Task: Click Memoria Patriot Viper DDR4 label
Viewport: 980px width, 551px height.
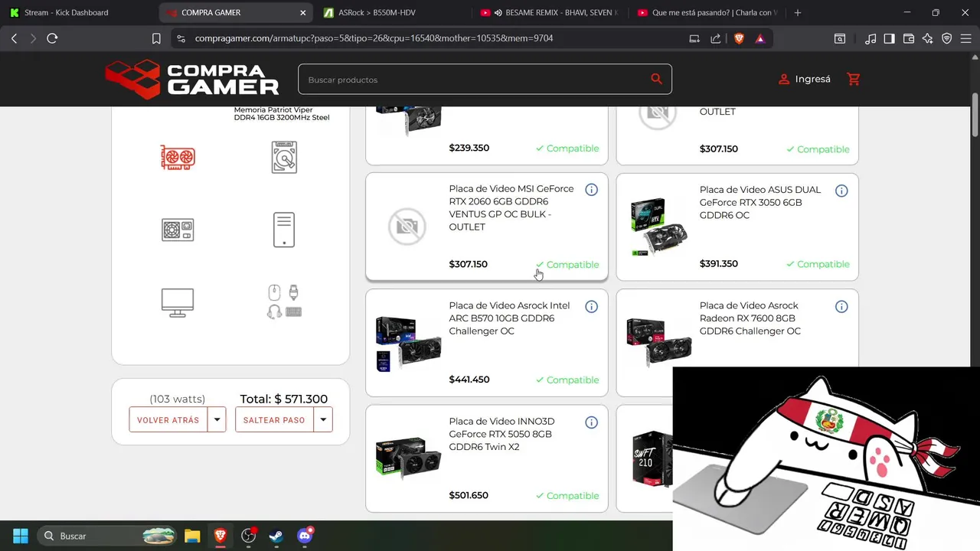Action: tap(282, 114)
